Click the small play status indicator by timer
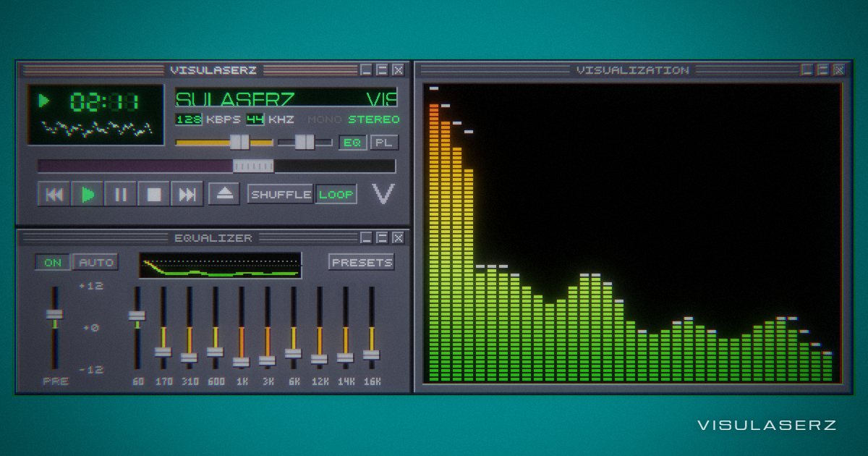The width and height of the screenshot is (868, 456). (x=44, y=101)
